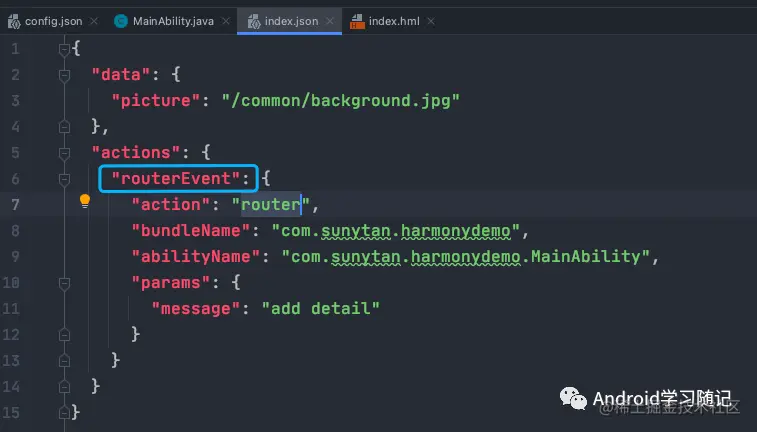Click the "add detail" value
This screenshot has height=432, width=757.
[321, 308]
